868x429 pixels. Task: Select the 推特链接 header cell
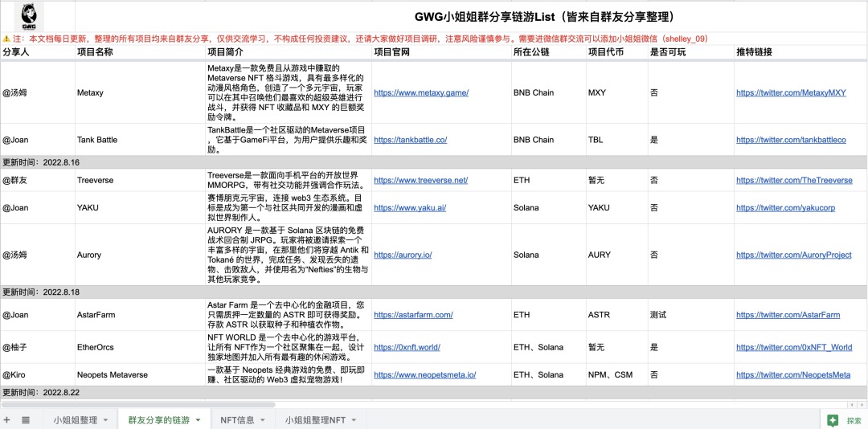pyautogui.click(x=800, y=52)
